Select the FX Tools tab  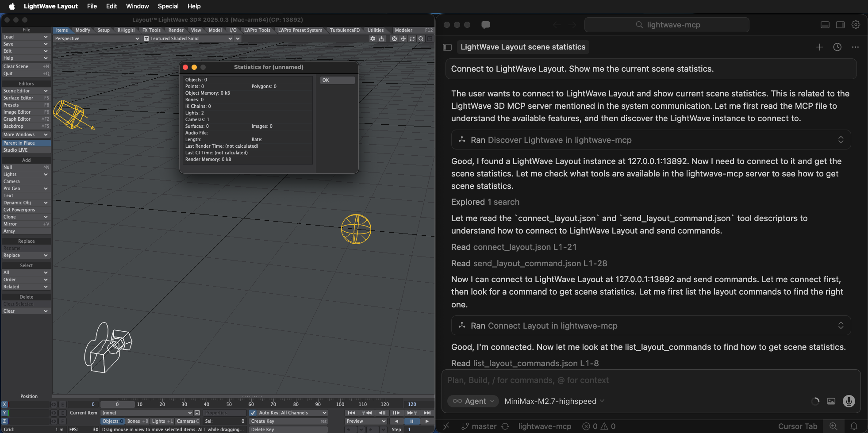(x=151, y=30)
